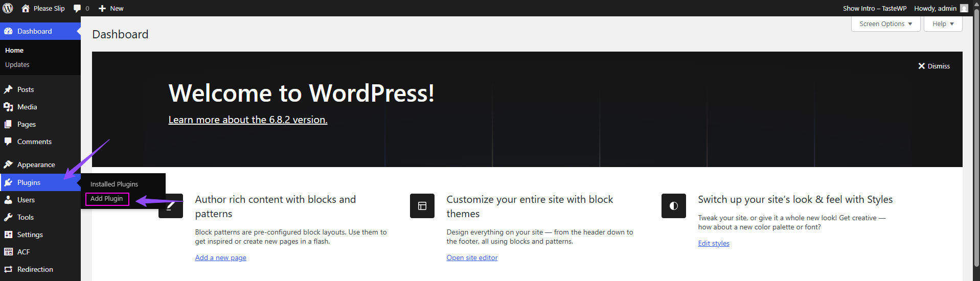This screenshot has width=980, height=281.
Task: Open the Comments menu in sidebar
Action: coord(40,142)
